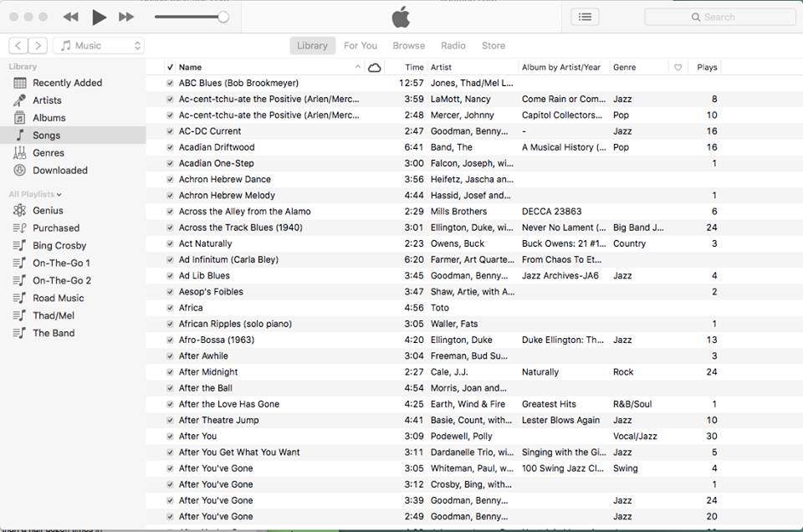Skip back to previous track
The image size is (803, 532).
coord(70,18)
